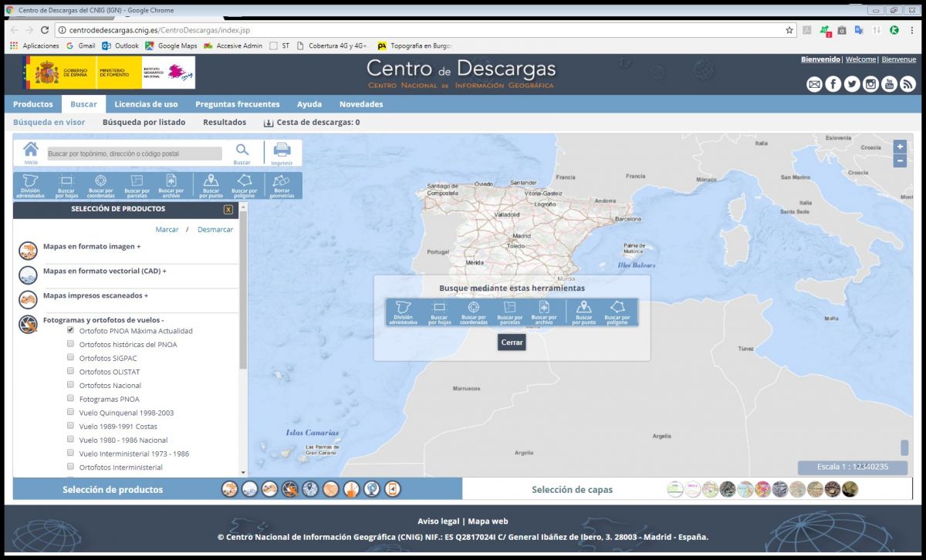This screenshot has height=560, width=926.
Task: Select Buscar por polígono in the left panel toolbar
Action: coord(245,185)
